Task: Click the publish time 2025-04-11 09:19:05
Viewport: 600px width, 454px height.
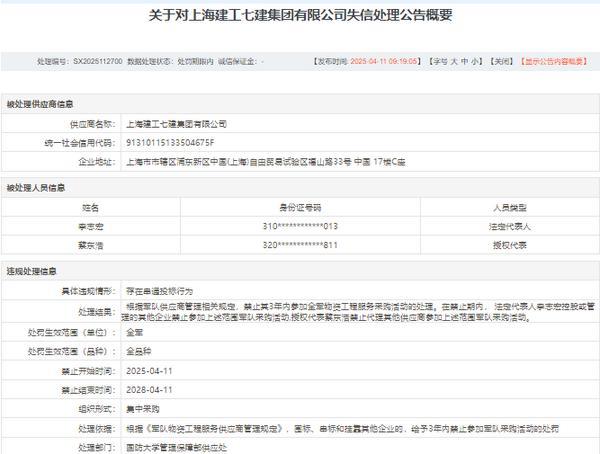Action: [383, 61]
